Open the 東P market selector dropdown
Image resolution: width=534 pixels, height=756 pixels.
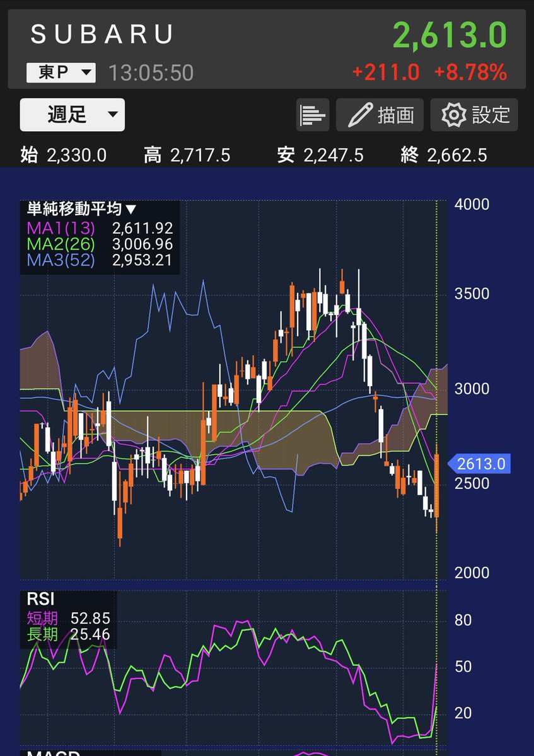[61, 72]
